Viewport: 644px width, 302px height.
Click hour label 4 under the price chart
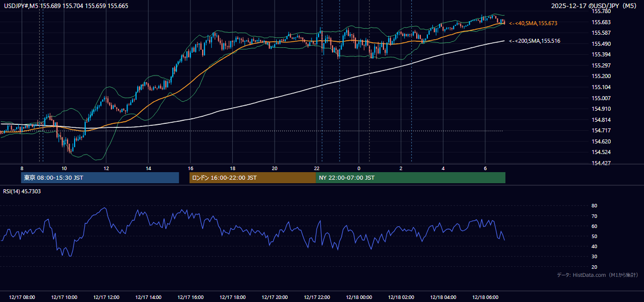click(443, 168)
